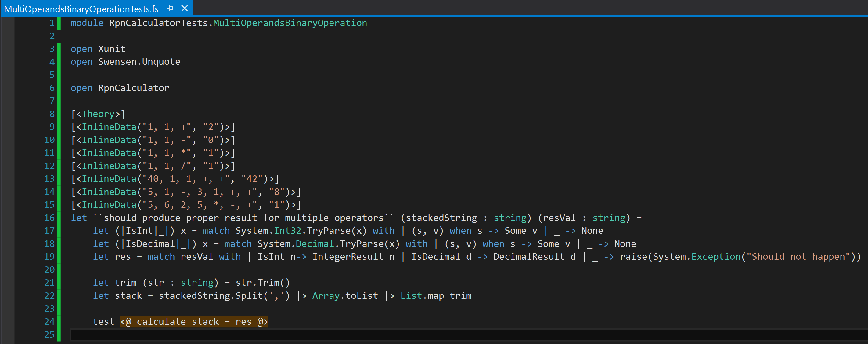Click the "Should not happen" string
The image size is (868, 344).
tap(798, 257)
